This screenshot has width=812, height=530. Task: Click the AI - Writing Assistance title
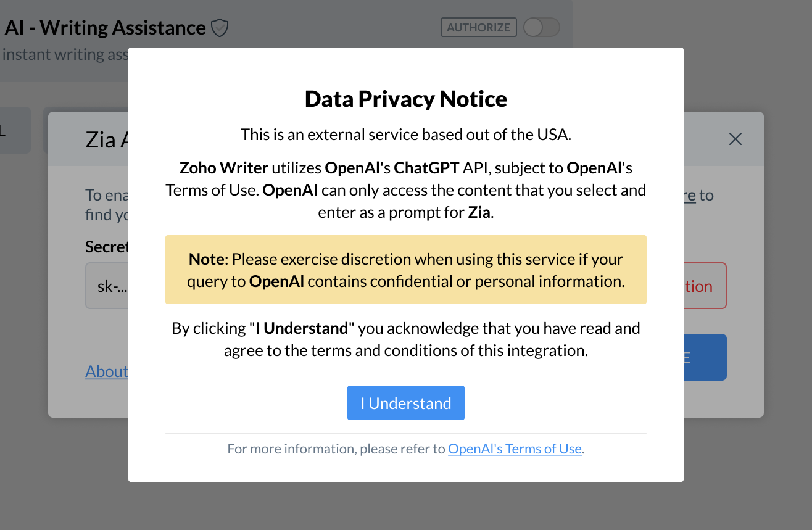click(x=105, y=28)
